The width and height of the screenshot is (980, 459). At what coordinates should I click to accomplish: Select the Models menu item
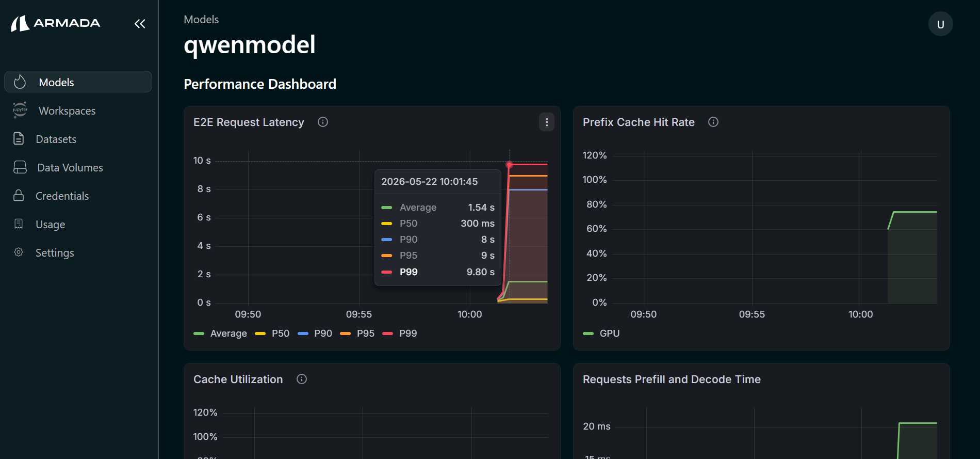click(78, 82)
